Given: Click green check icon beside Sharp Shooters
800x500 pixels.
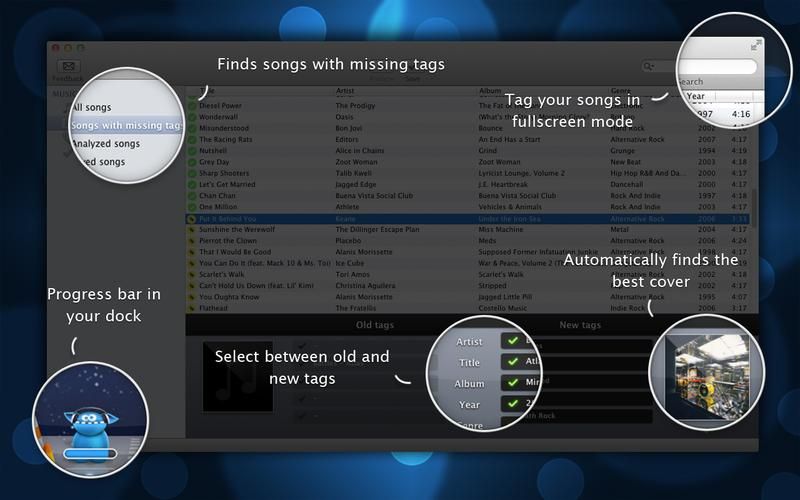Looking at the screenshot, I should pos(192,173).
